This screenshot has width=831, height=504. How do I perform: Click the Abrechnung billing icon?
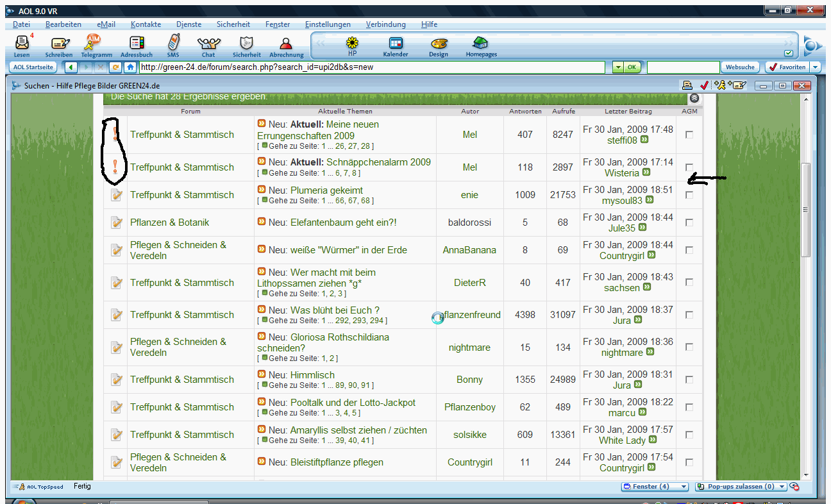point(286,44)
